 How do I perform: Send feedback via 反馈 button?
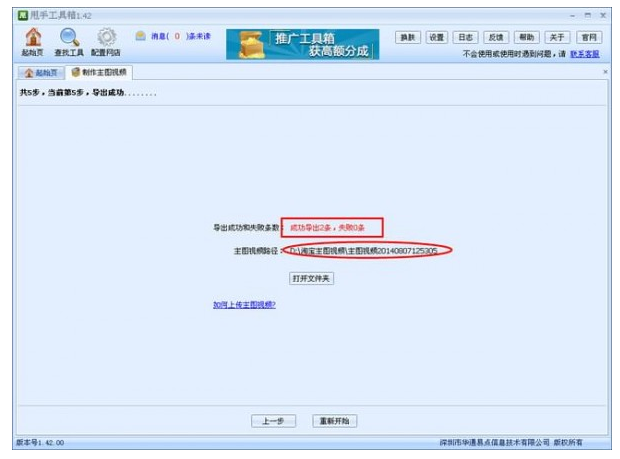(x=496, y=37)
